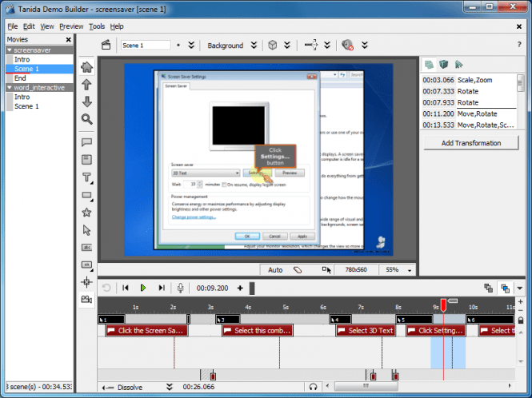
Task: Edit the Scene 1 name field
Action: (146, 45)
